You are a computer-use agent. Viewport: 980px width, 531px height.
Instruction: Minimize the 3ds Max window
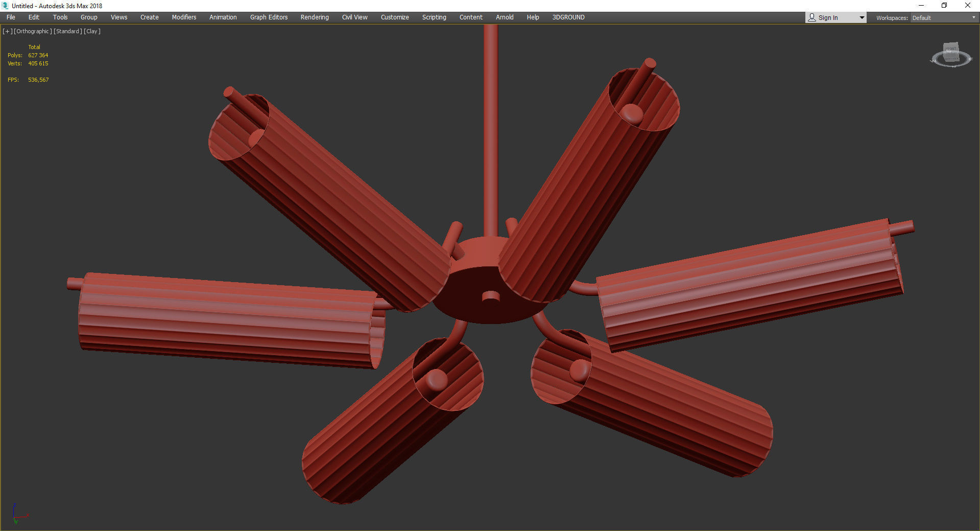click(921, 6)
